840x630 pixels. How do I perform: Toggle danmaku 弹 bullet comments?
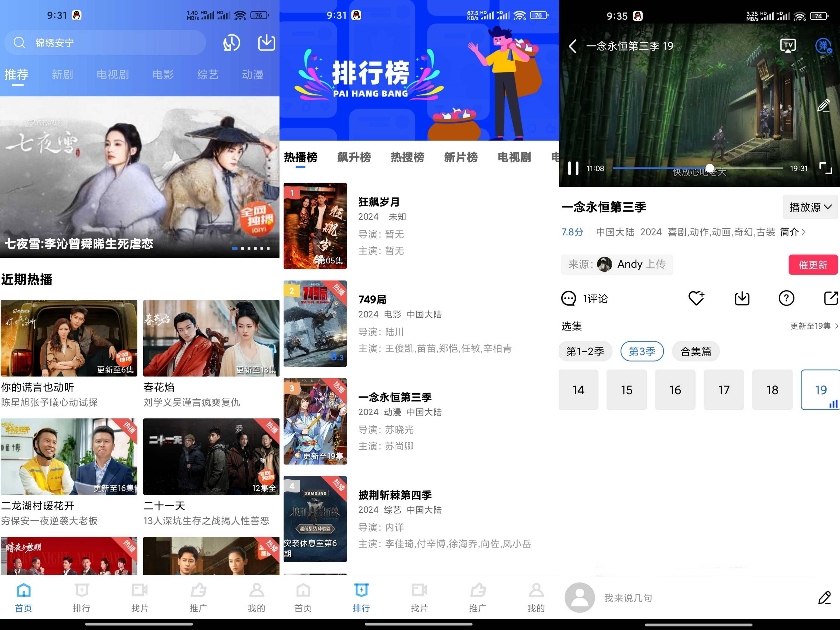click(x=823, y=46)
